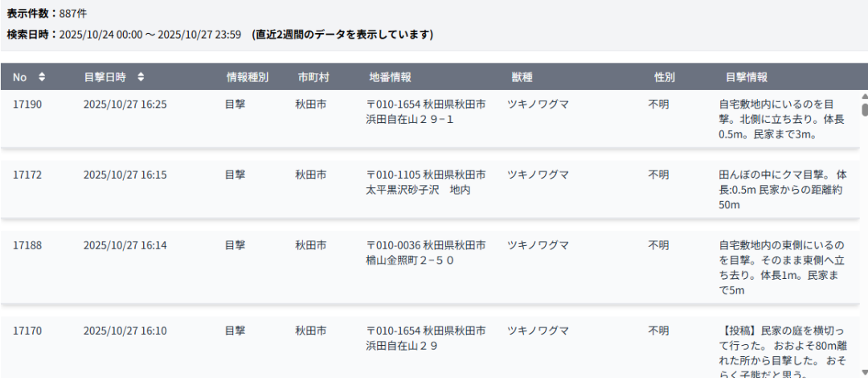868x390 pixels.
Task: Click the scrollbar up arrow
Action: pos(864,97)
